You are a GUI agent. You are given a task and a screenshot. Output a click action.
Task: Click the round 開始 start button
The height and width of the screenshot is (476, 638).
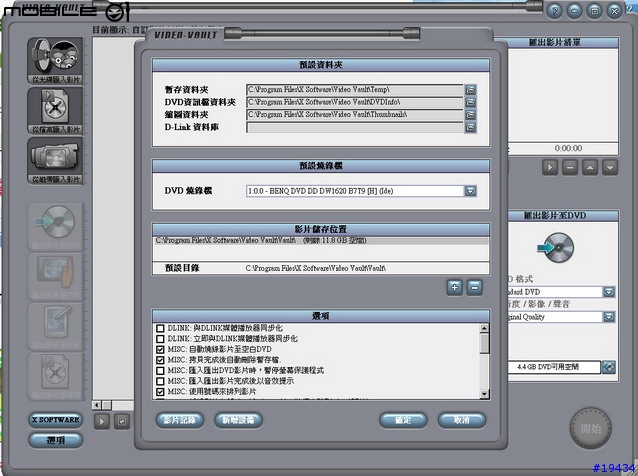[x=590, y=428]
